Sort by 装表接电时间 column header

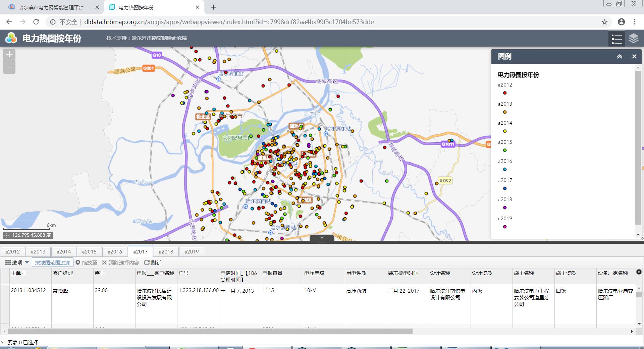click(x=408, y=276)
